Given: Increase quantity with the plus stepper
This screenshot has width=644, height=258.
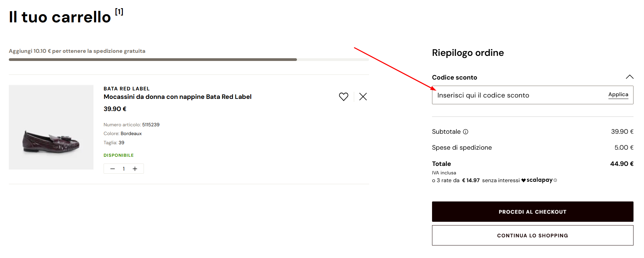Looking at the screenshot, I should click(135, 169).
